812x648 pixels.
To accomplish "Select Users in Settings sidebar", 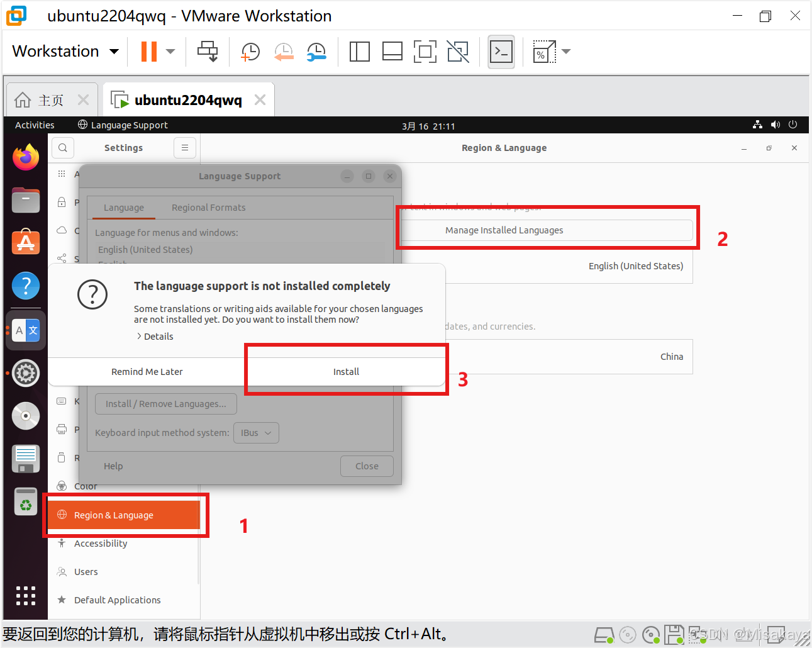I will point(124,572).
